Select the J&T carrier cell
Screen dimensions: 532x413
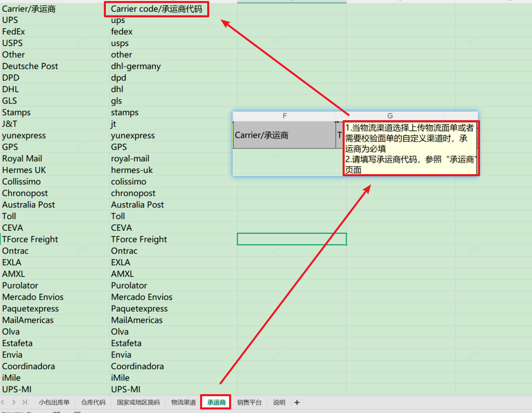(54, 124)
